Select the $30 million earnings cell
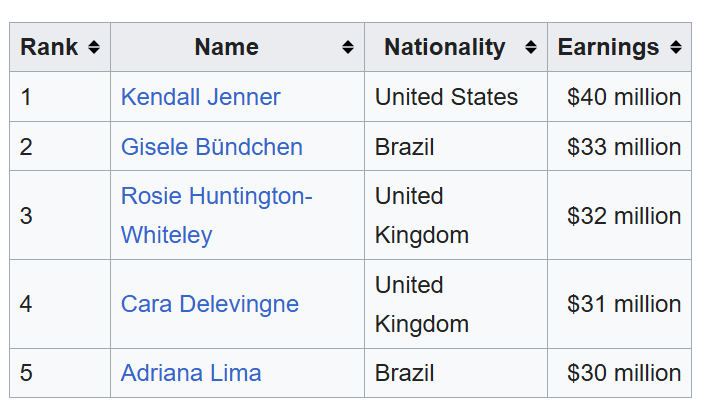 619,373
